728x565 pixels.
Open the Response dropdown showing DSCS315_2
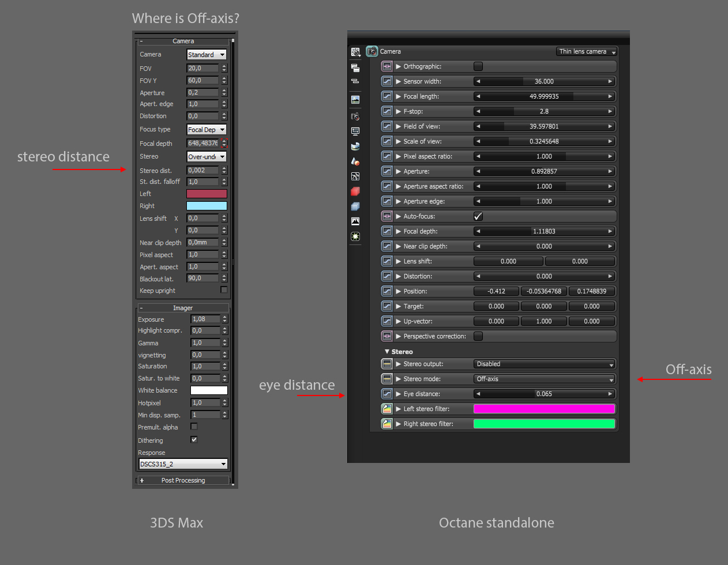[x=183, y=464]
